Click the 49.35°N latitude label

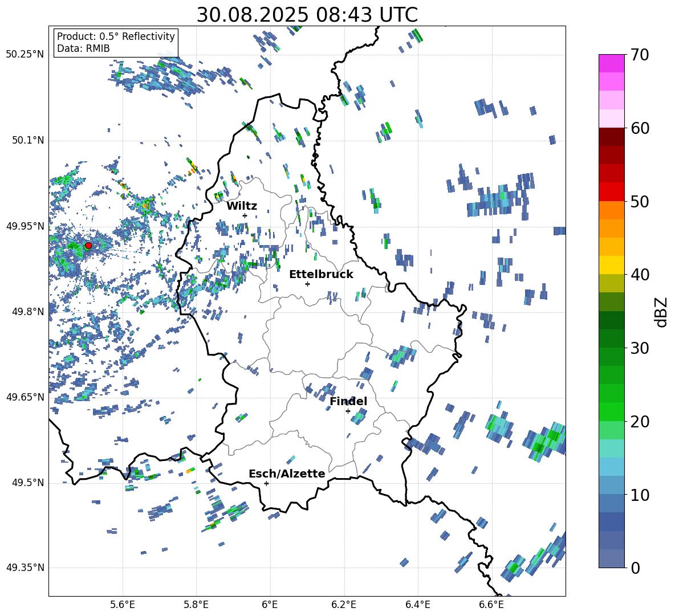click(x=25, y=568)
